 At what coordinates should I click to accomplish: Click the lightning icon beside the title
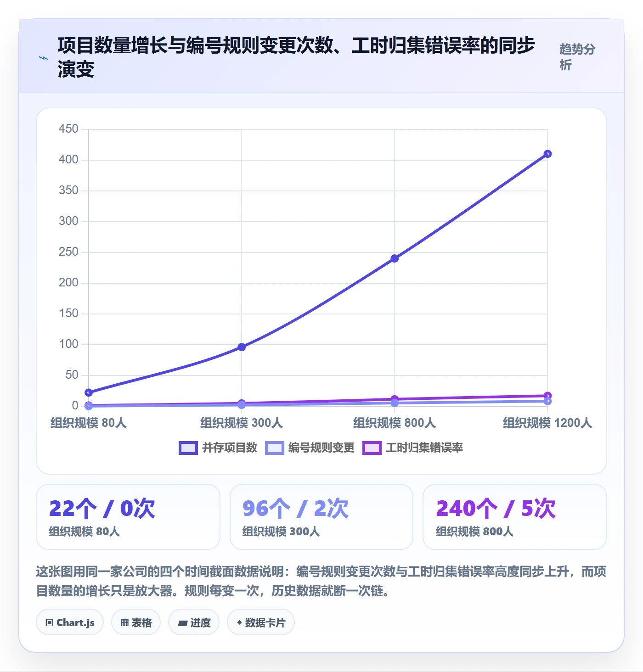click(x=44, y=58)
